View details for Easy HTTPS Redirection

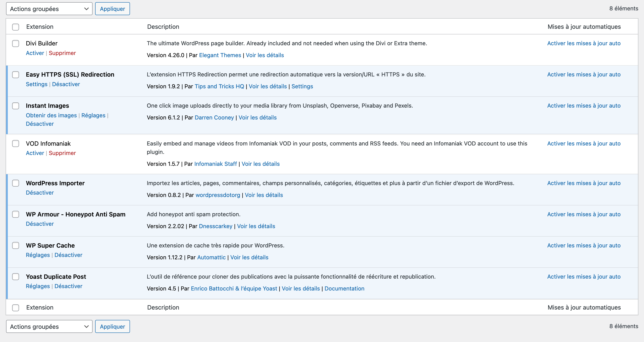(268, 86)
